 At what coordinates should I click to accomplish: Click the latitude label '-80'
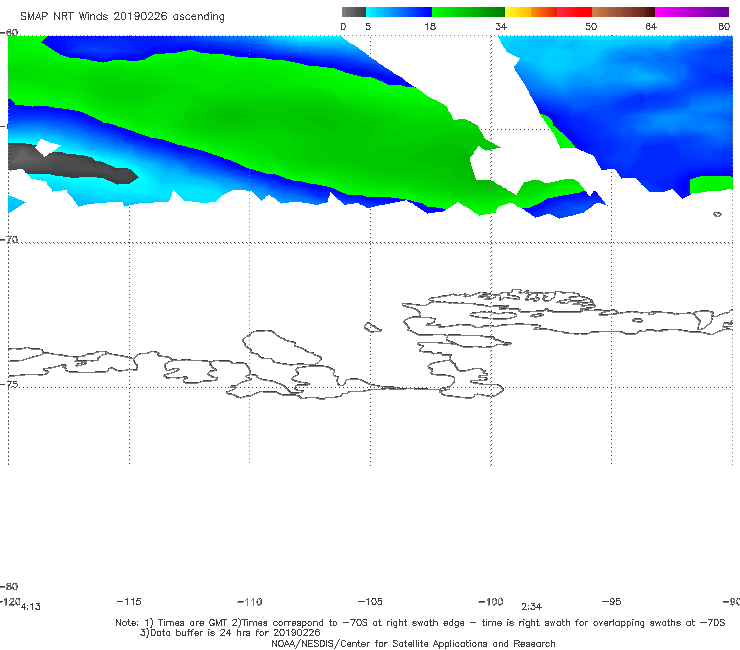9,586
